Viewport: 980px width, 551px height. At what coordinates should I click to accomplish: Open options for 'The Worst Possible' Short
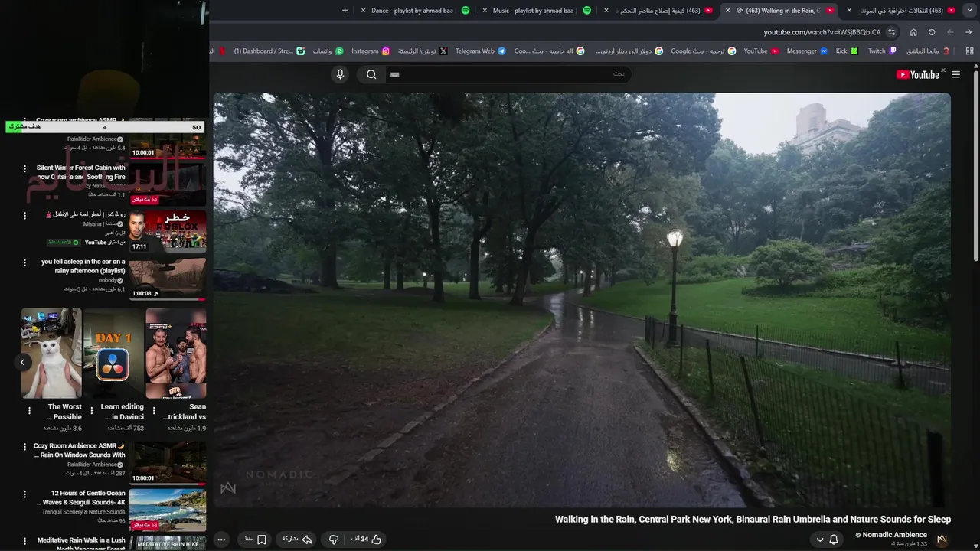(30, 412)
